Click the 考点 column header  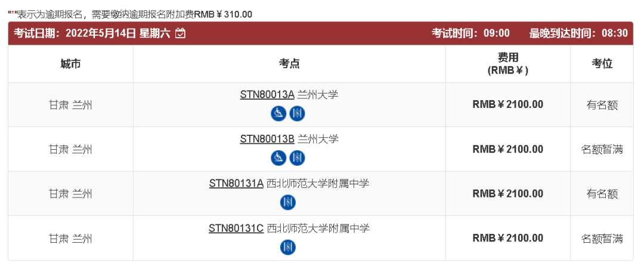point(289,64)
